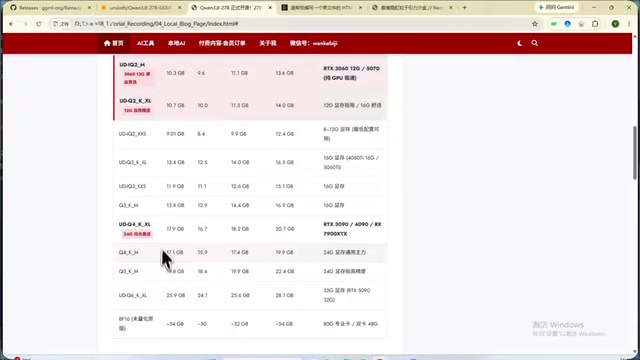Click the 17.9 GB size cell
The height and width of the screenshot is (360, 640).
coord(176,229)
